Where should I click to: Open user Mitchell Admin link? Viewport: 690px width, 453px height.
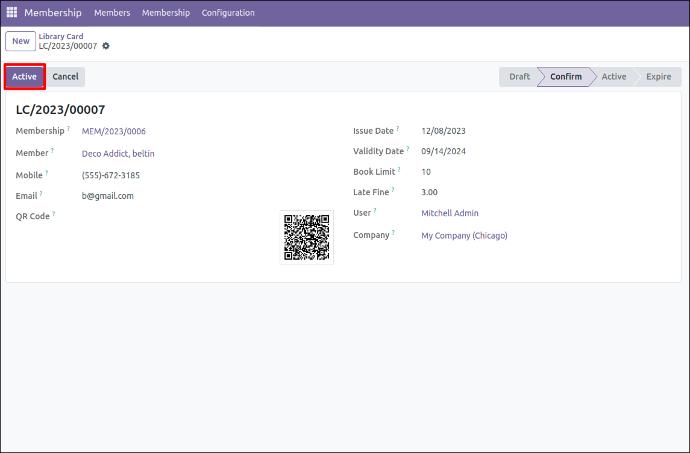coord(450,213)
